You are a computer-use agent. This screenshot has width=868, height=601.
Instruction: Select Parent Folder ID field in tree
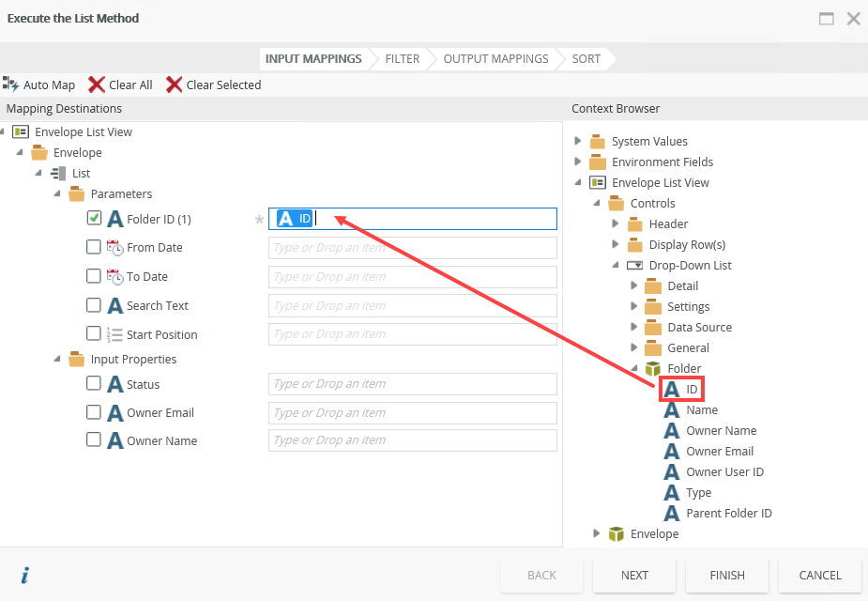[728, 513]
